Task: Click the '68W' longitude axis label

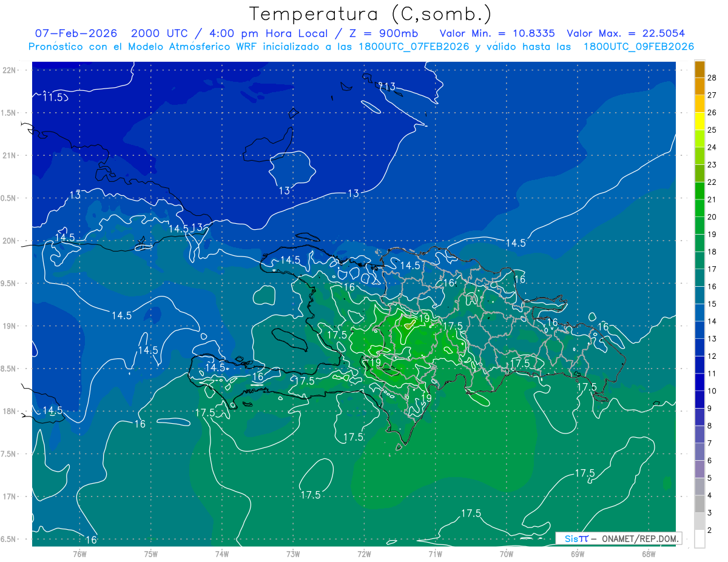Action: [649, 554]
